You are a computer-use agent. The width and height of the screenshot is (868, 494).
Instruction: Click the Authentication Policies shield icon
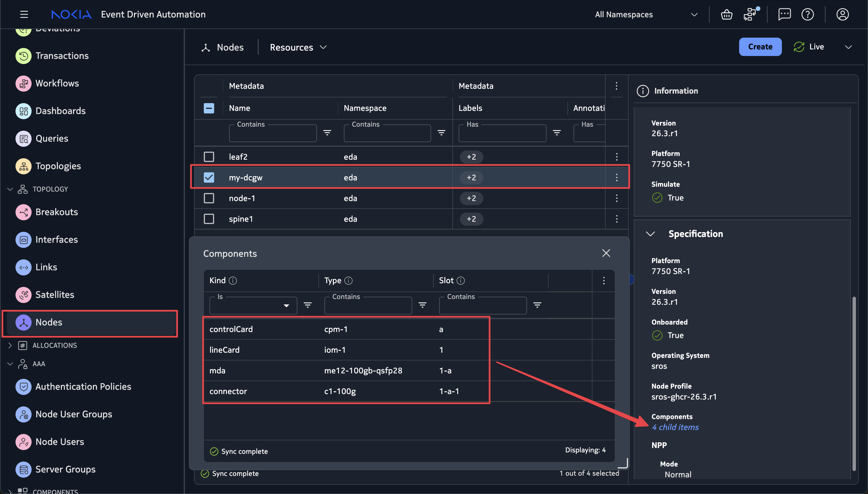pyautogui.click(x=24, y=387)
